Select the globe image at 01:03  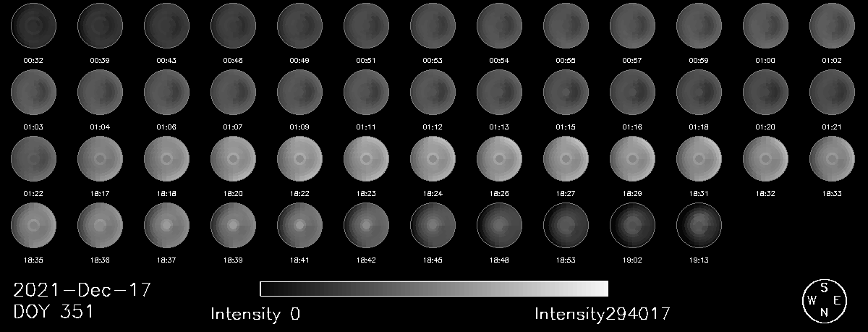tap(34, 93)
